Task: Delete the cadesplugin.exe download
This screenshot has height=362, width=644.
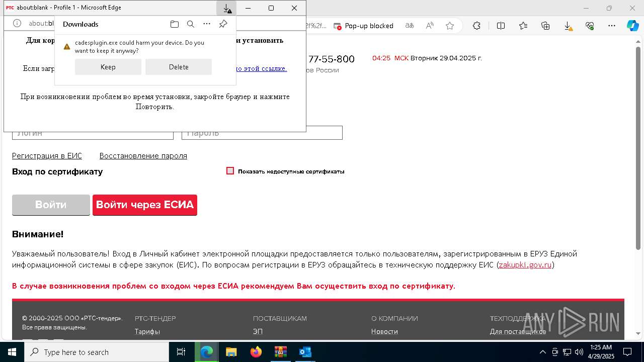Action: pyautogui.click(x=179, y=67)
